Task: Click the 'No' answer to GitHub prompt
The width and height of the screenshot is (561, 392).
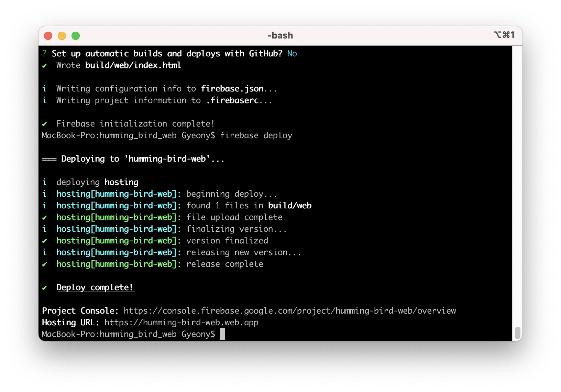Action: click(292, 54)
